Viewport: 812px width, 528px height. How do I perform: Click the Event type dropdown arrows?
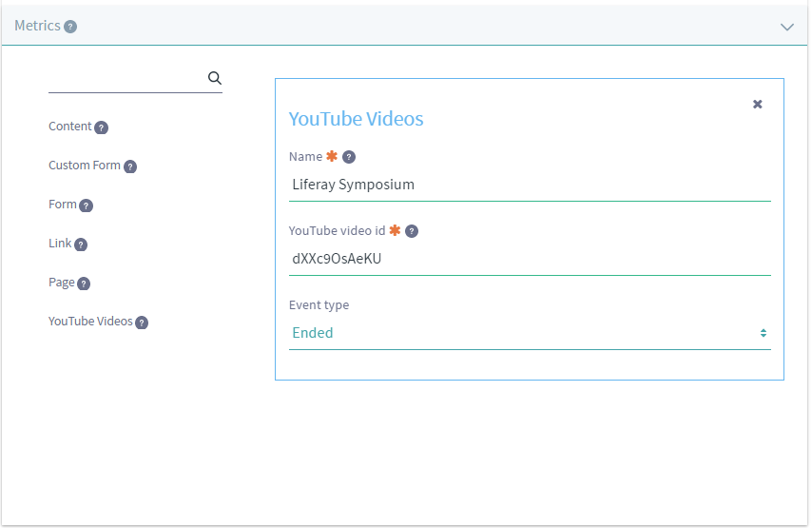pos(763,333)
